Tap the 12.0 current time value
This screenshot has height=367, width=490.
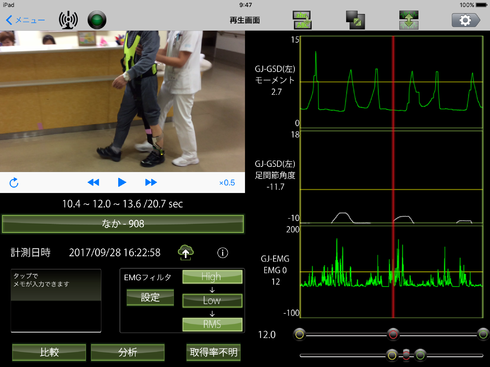[267, 335]
